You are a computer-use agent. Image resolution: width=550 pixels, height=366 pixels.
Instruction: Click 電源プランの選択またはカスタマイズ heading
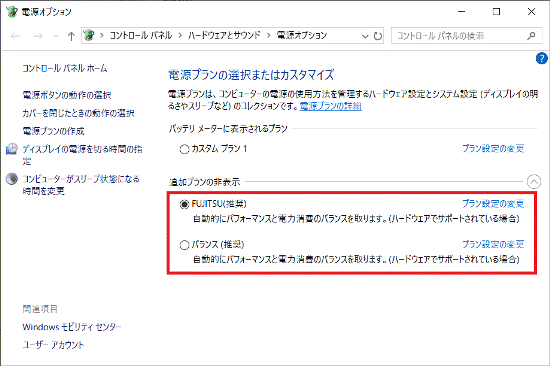pos(251,75)
